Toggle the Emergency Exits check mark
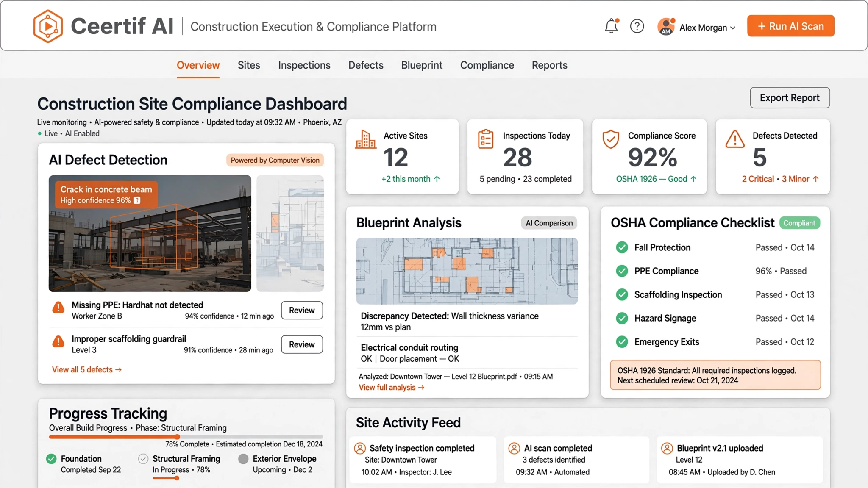Viewport: 868px width, 488px height. 622,342
